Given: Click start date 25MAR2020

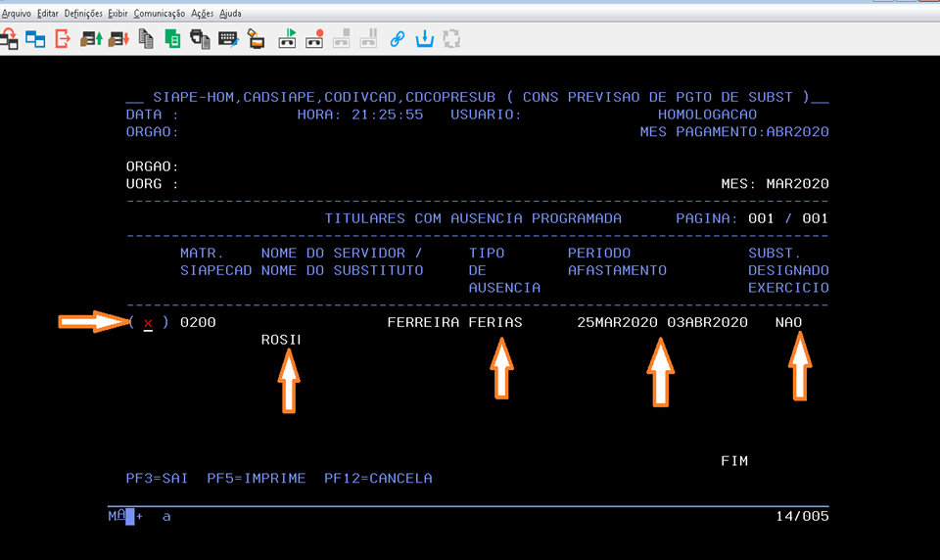Looking at the screenshot, I should 618,322.
